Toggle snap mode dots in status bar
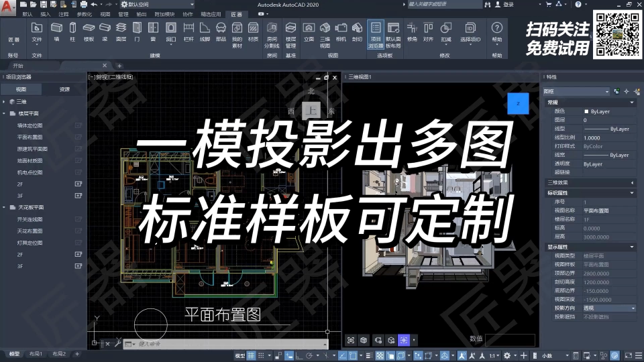The image size is (644, 362). [261, 355]
